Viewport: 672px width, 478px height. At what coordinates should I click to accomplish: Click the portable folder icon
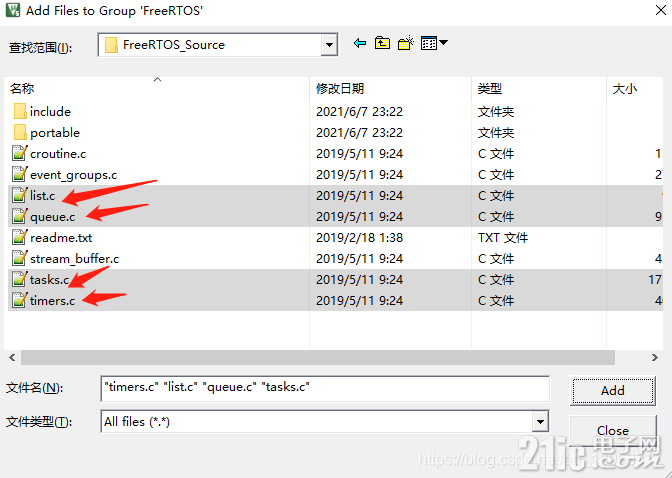tap(20, 132)
